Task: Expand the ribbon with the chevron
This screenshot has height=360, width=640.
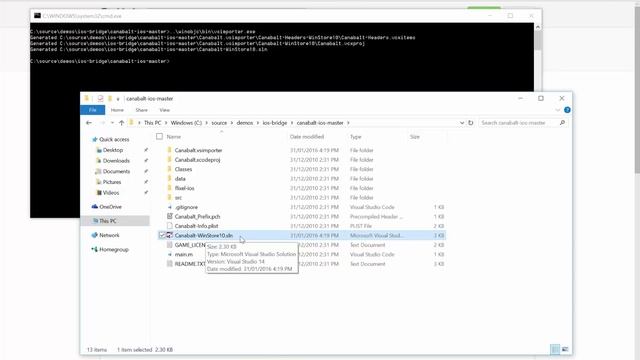Action: 558,110
